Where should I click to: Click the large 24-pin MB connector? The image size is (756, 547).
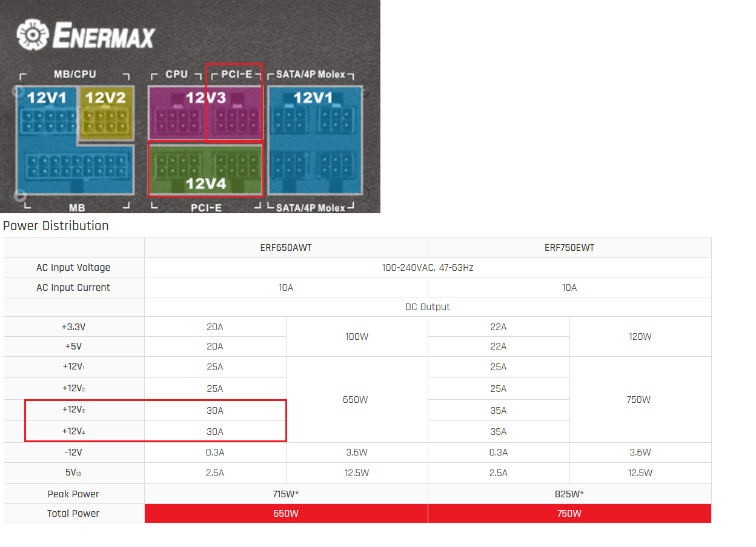click(x=77, y=165)
